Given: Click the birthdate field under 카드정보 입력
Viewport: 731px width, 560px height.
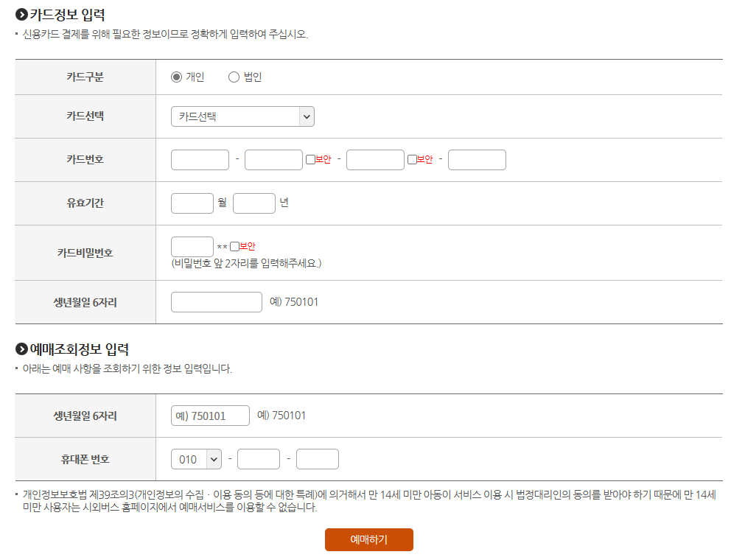Looking at the screenshot, I should pyautogui.click(x=216, y=301).
